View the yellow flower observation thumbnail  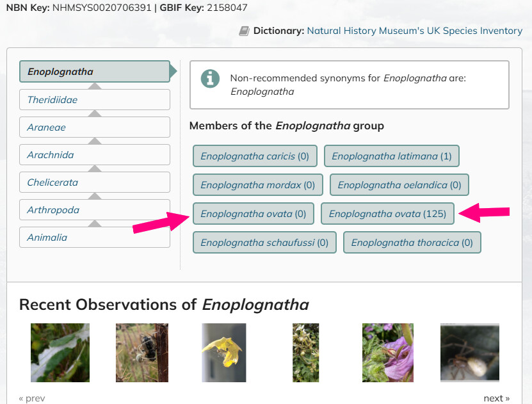224,353
